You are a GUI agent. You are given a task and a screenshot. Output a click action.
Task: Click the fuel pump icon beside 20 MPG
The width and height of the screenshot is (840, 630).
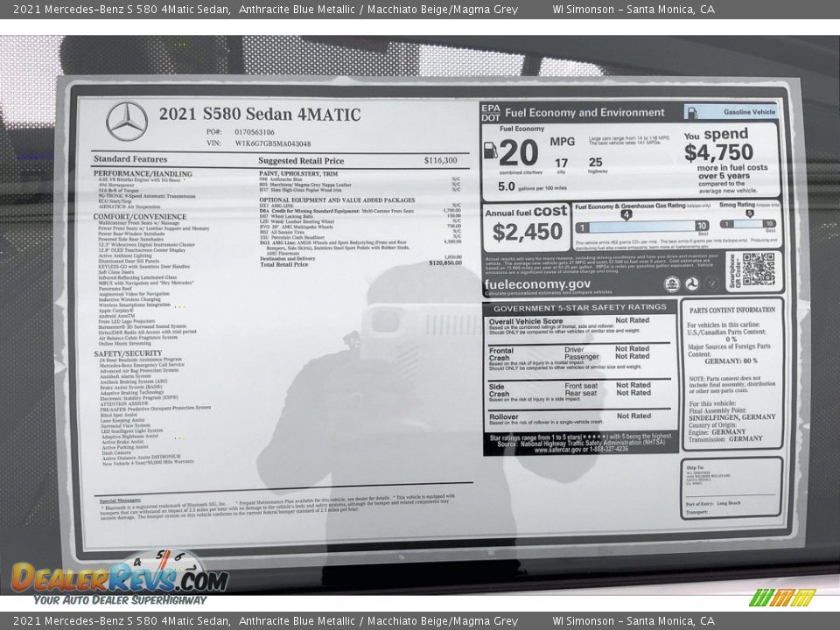(x=490, y=150)
